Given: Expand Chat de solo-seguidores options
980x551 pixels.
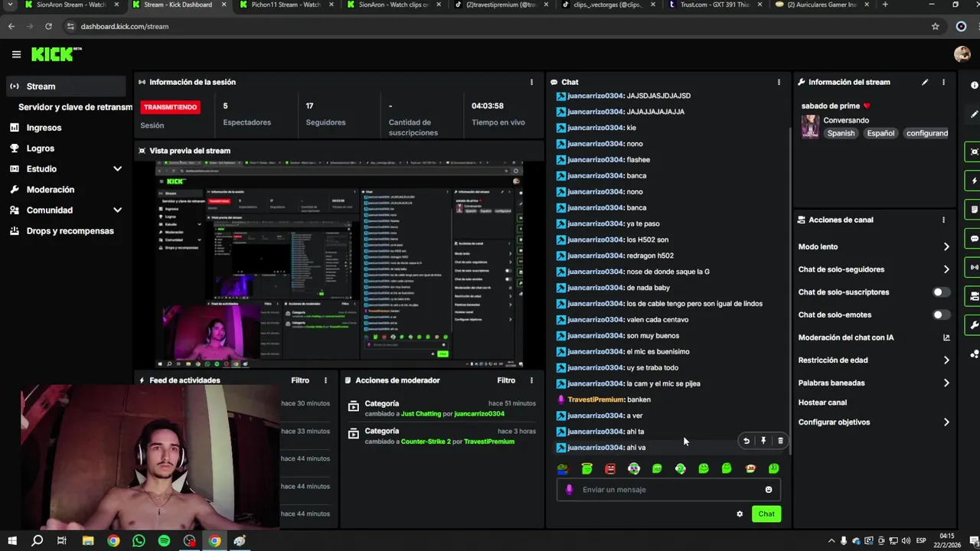Looking at the screenshot, I should pyautogui.click(x=946, y=269).
